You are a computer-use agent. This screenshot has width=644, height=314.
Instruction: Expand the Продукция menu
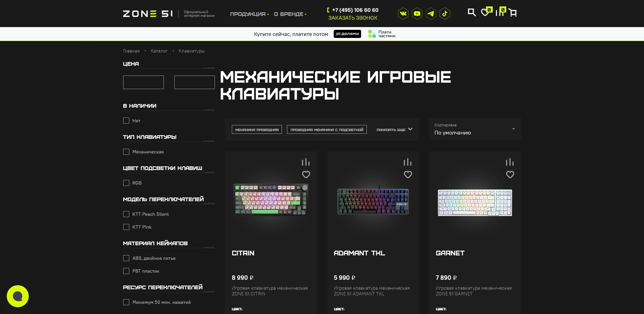point(249,14)
